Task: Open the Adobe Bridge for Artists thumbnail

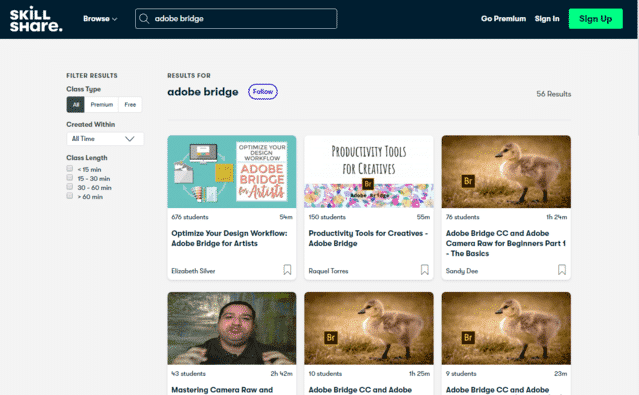Action: [x=231, y=172]
